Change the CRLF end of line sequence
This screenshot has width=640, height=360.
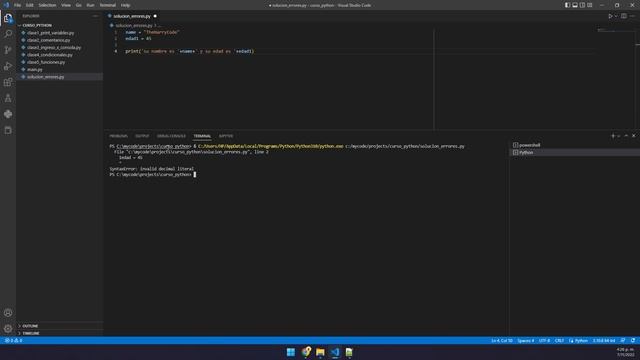click(x=559, y=340)
